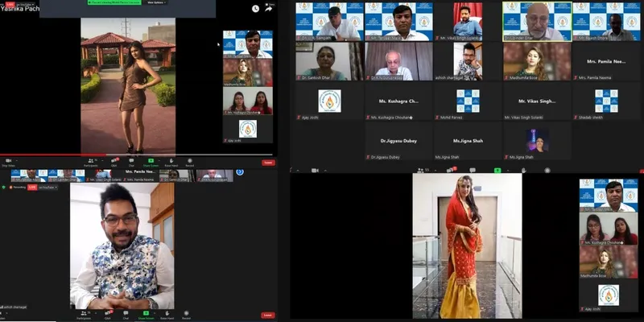The image size is (644, 322).
Task: Select Mrs. Pamila Neema tile in gallery
Action: click(x=606, y=62)
